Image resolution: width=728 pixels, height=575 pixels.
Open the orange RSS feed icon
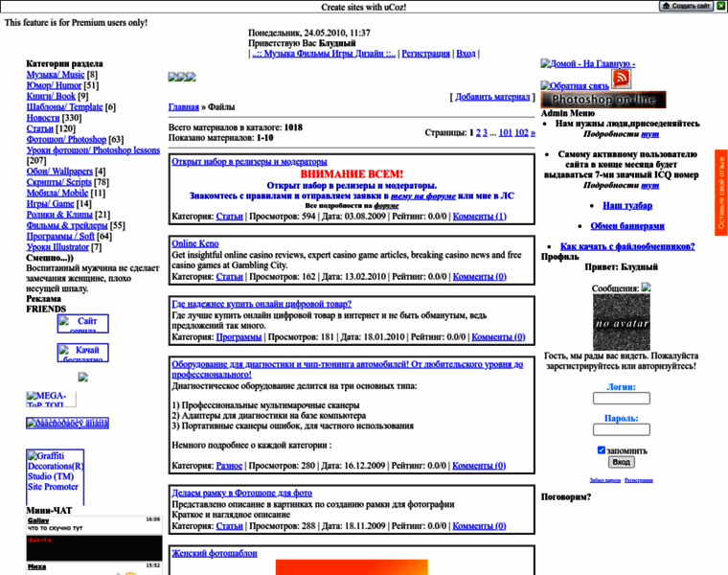coord(621,78)
